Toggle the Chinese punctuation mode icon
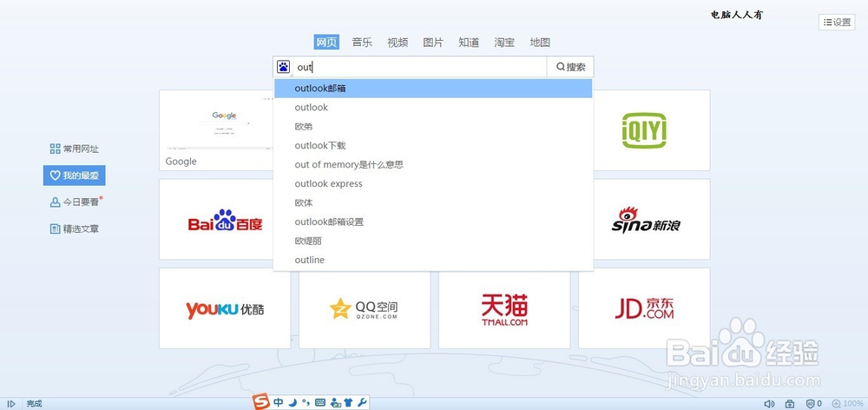This screenshot has height=410, width=868. 306,403
